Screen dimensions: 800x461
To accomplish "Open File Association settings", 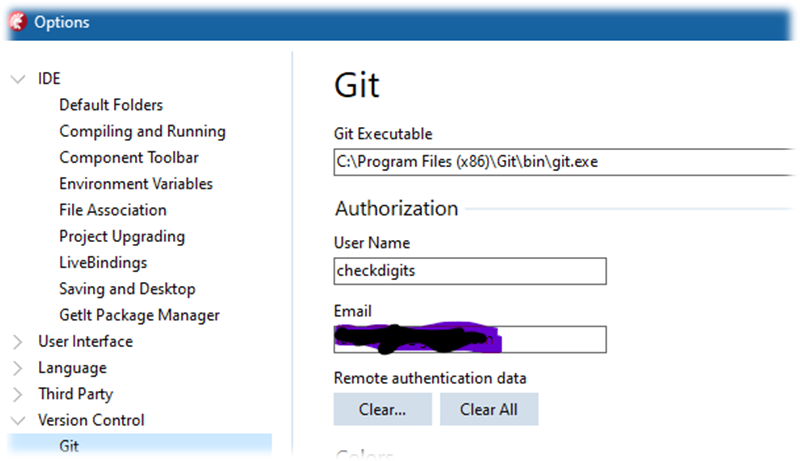I will tap(113, 210).
